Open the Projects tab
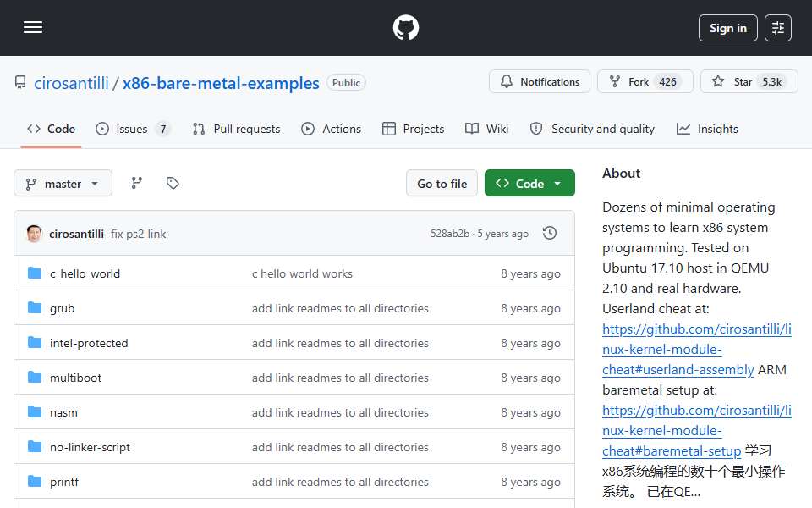This screenshot has height=508, width=812. 413,129
